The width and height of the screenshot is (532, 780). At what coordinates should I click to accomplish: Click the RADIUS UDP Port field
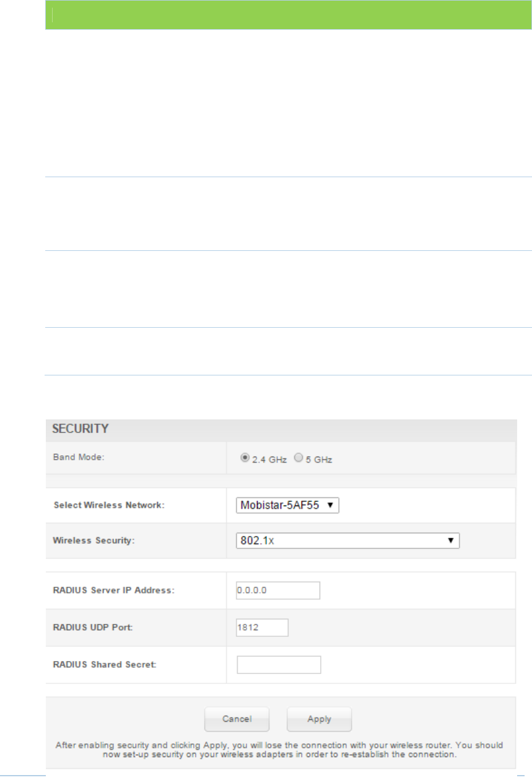pos(263,628)
